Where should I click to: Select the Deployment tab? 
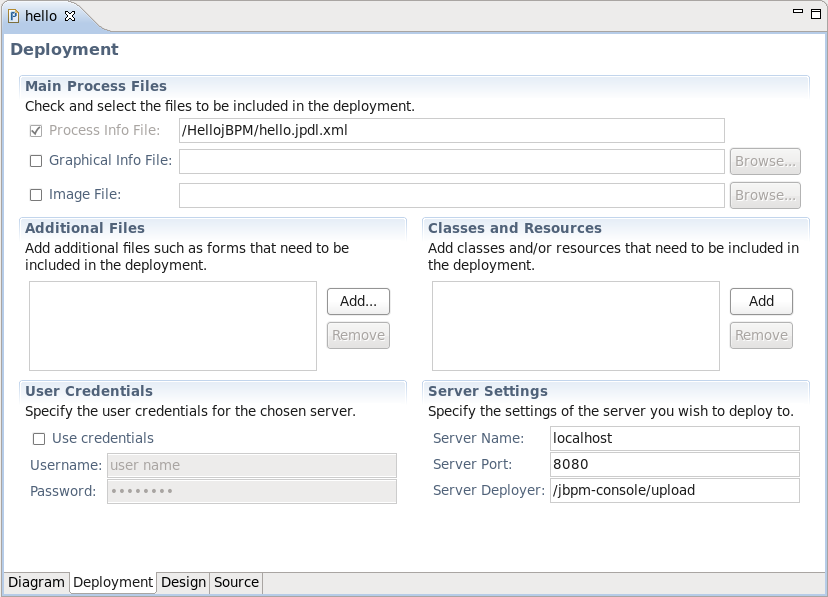point(113,582)
